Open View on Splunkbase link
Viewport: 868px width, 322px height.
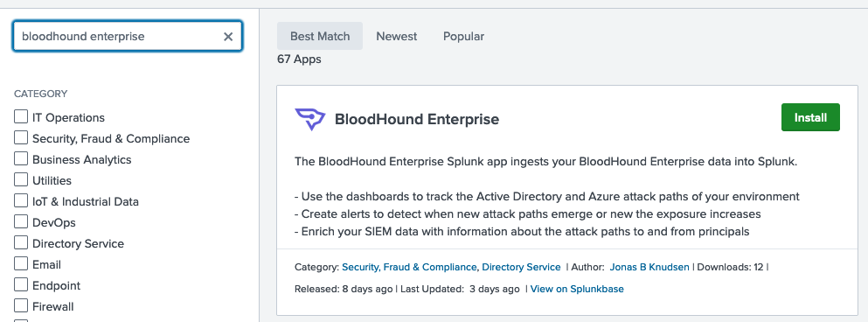tap(577, 289)
